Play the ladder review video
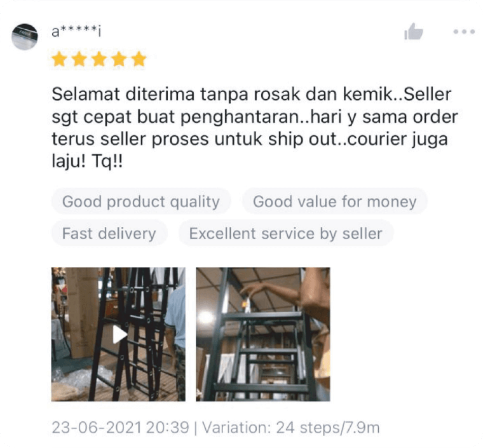Viewport: 483px width, 448px height. pyautogui.click(x=119, y=334)
